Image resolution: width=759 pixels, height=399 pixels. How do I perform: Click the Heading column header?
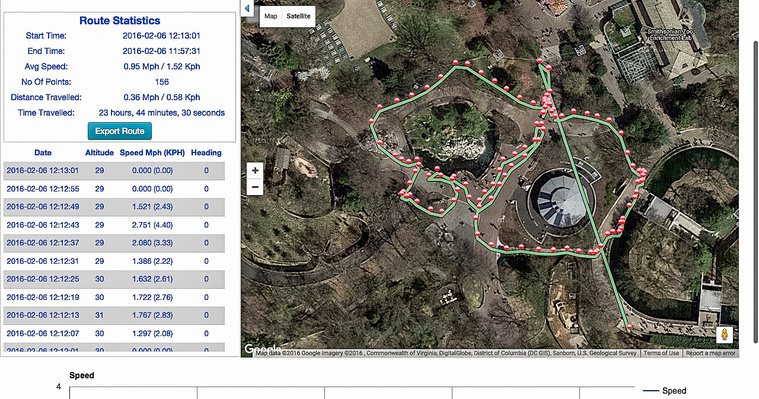pos(206,153)
